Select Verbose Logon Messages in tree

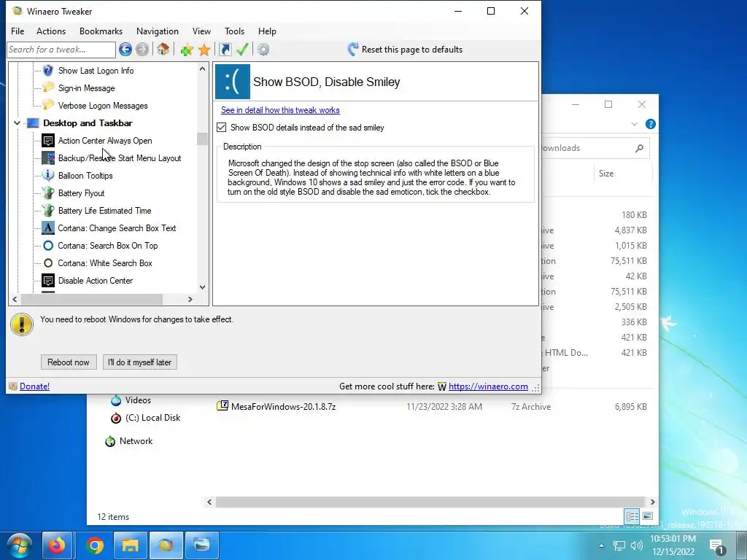[x=103, y=106]
